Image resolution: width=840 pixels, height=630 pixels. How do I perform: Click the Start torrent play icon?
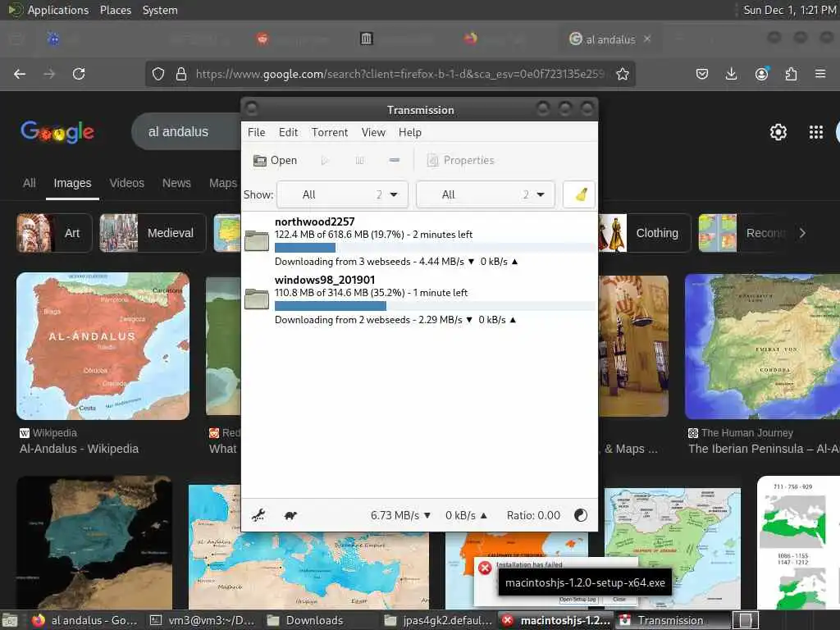pos(324,160)
